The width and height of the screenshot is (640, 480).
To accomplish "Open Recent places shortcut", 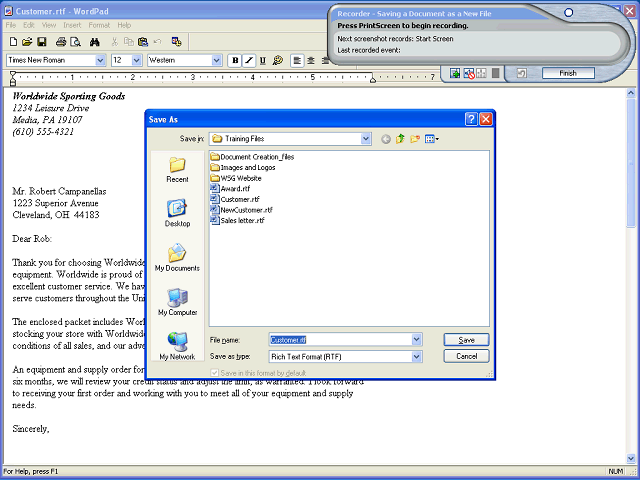I will click(177, 170).
